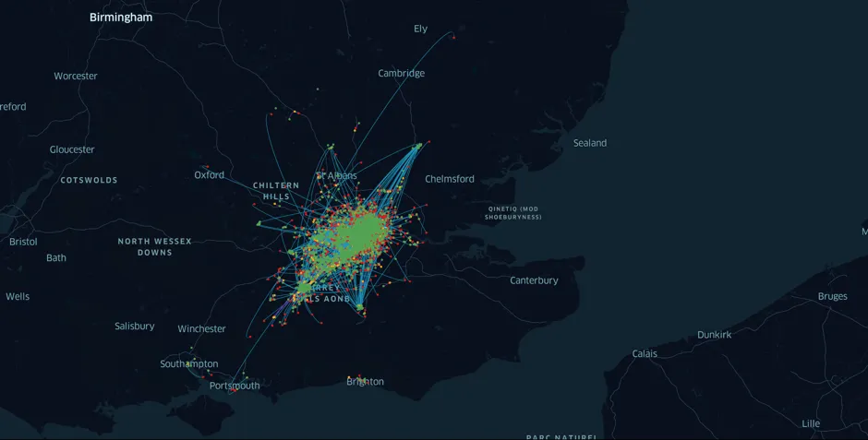This screenshot has width=868, height=440.
Task: Click the Brighton map label
Action: click(x=365, y=381)
